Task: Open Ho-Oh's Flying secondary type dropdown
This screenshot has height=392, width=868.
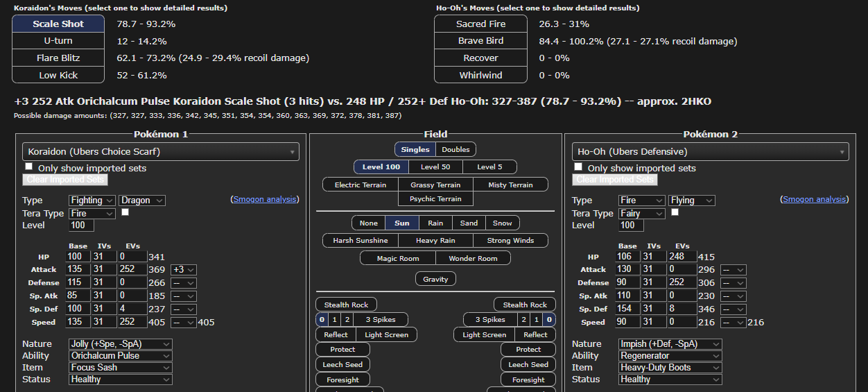Action: tap(691, 200)
